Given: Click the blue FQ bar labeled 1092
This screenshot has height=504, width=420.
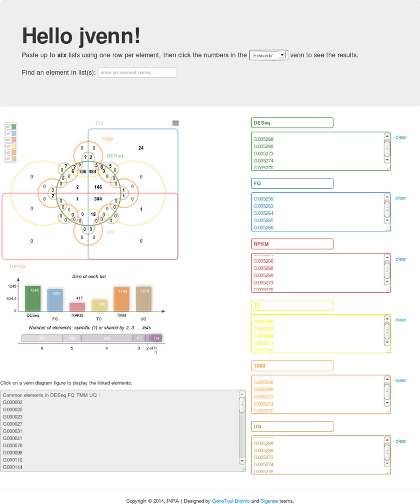Looking at the screenshot, I should [55, 300].
